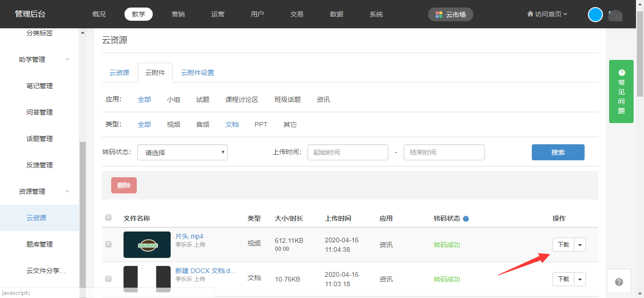Toggle the select-all checkbox in table header
The width and height of the screenshot is (644, 298).
point(108,217)
